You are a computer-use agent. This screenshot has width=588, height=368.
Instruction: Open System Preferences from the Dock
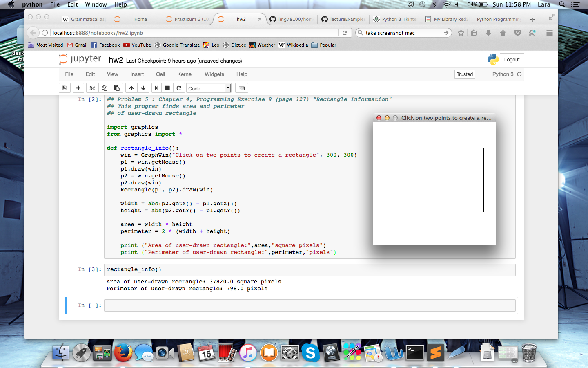tap(290, 352)
